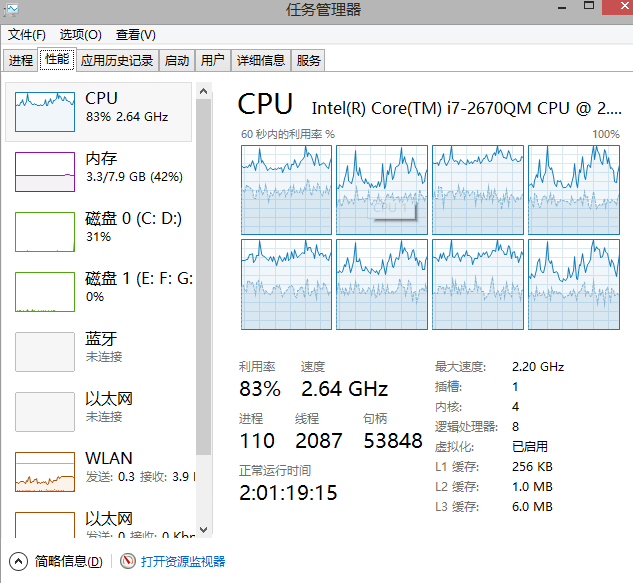The image size is (633, 583).
Task: Click the L2 缓存 1.0 MB value
Action: (x=532, y=487)
